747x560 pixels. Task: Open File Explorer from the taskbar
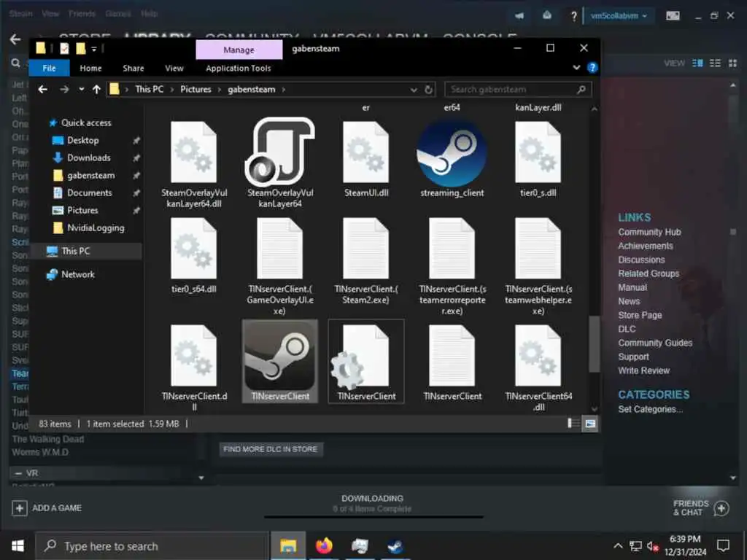coord(288,545)
